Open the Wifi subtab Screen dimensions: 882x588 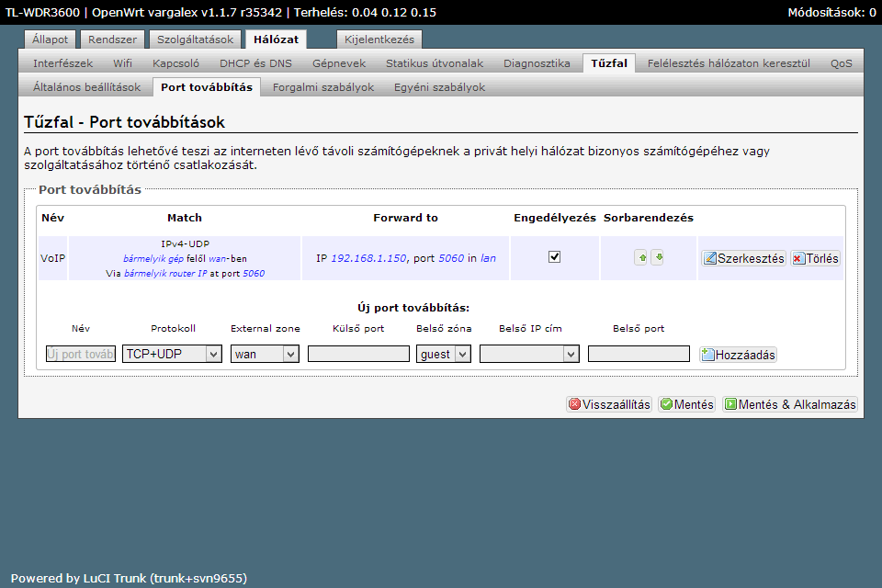click(122, 63)
